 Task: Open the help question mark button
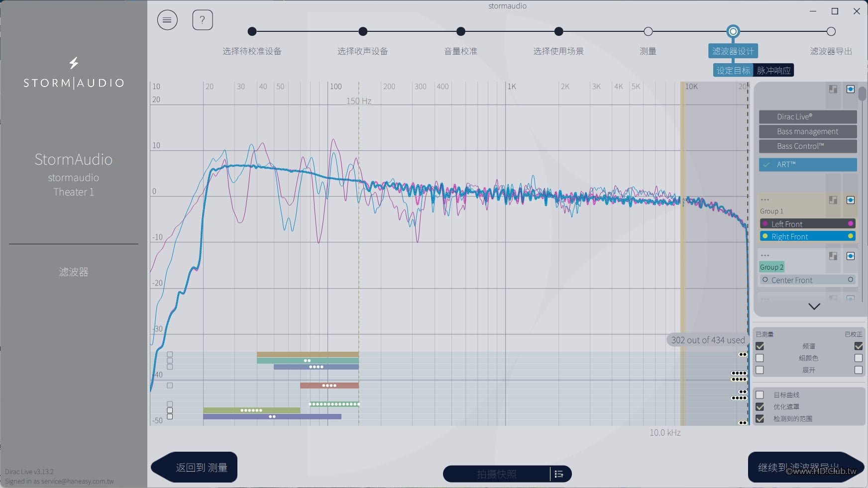[203, 20]
